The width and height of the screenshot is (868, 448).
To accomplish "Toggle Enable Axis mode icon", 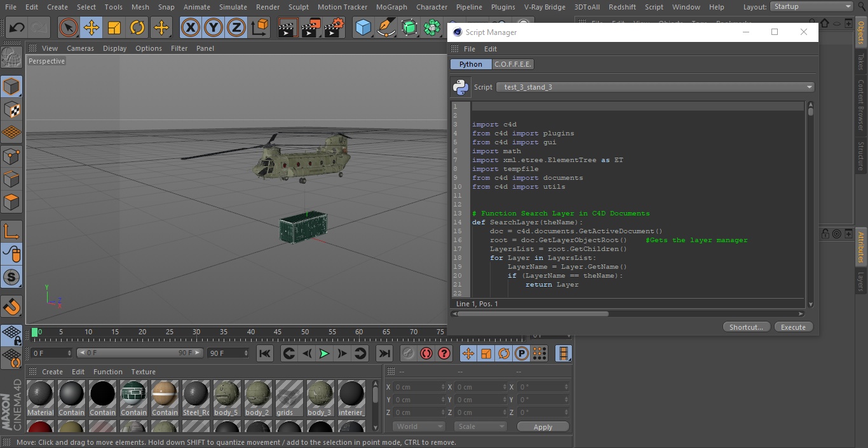I will coord(11,231).
